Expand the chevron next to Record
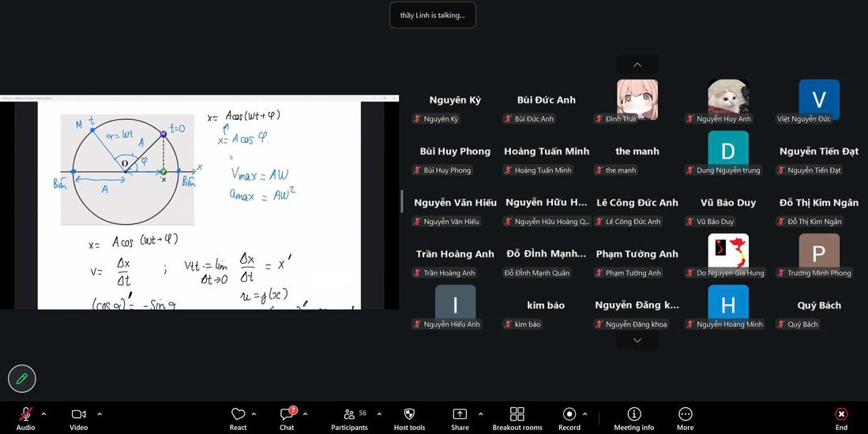Screen dimensions: 868x434 pos(585,413)
